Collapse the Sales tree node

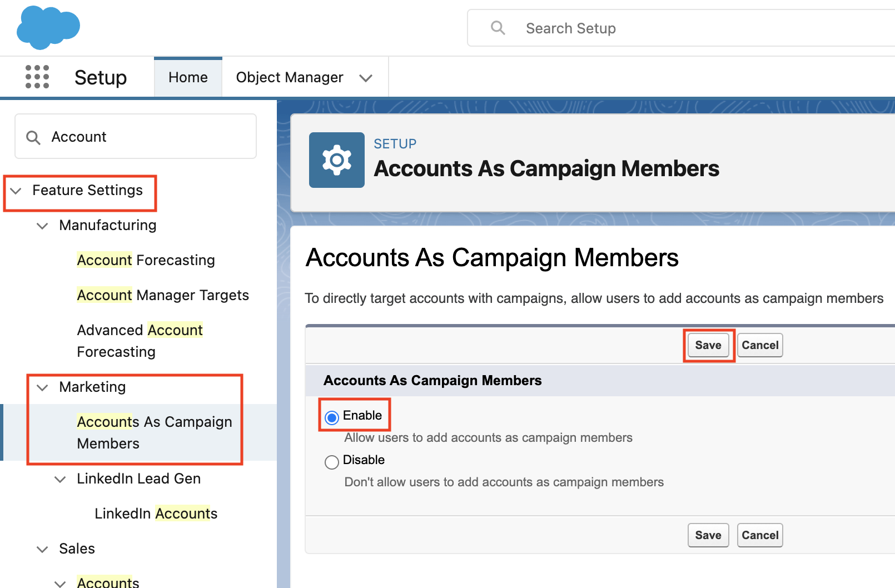[x=42, y=549]
